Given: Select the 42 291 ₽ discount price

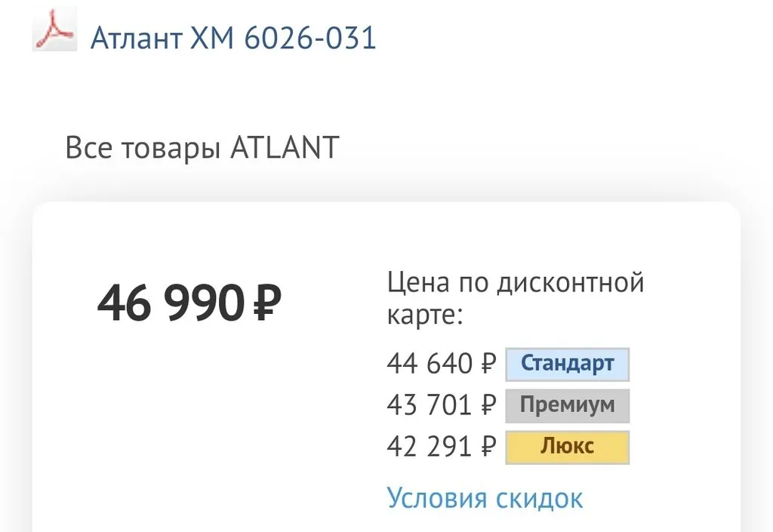Looking at the screenshot, I should click(440, 446).
